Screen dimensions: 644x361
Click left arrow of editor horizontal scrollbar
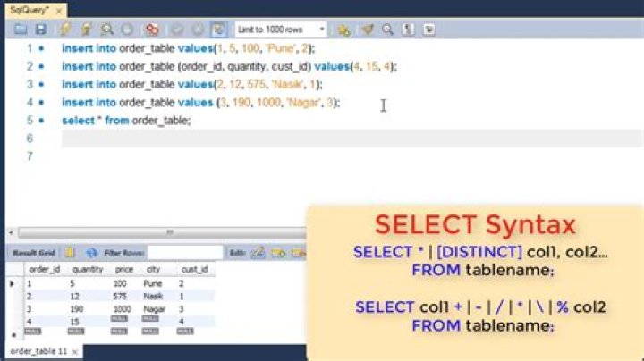click(11, 232)
